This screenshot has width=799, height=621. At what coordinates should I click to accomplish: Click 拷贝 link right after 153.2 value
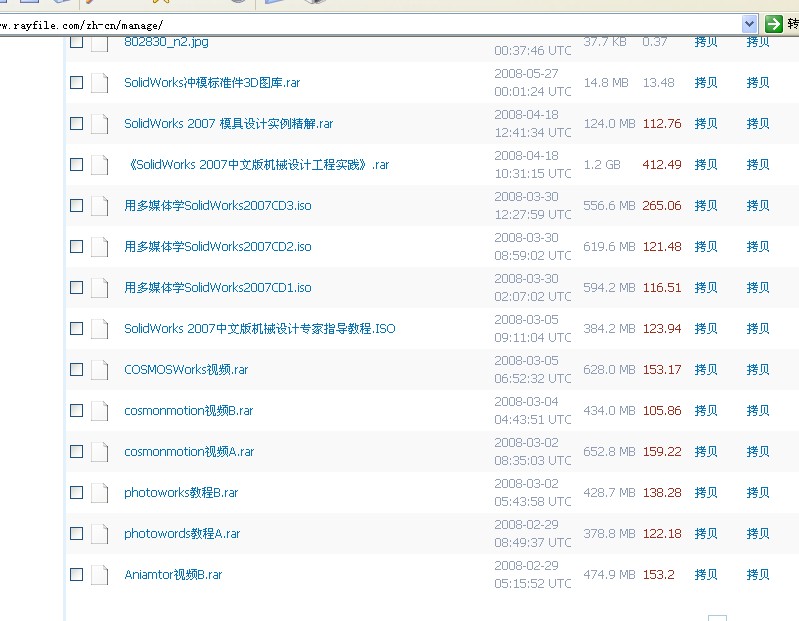tap(706, 575)
